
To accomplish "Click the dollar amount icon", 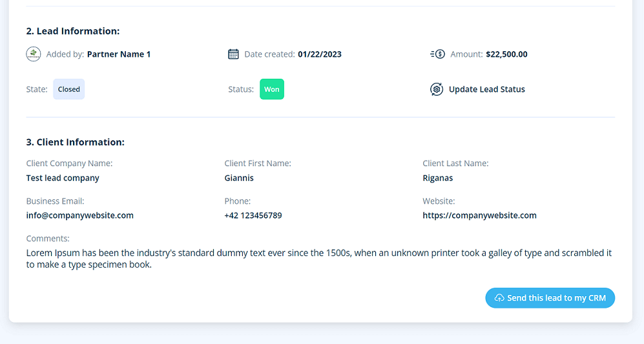I will click(437, 54).
